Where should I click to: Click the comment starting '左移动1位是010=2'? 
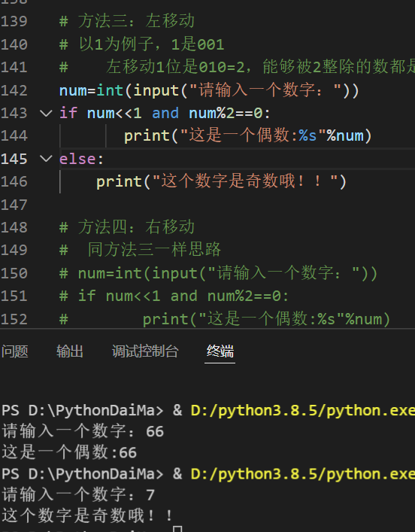(x=260, y=67)
